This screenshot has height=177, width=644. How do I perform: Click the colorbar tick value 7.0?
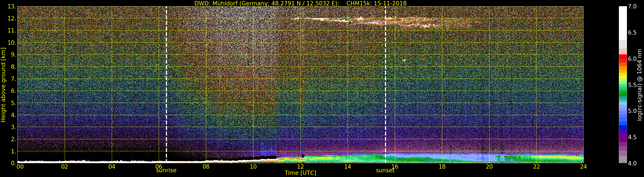(632, 6)
